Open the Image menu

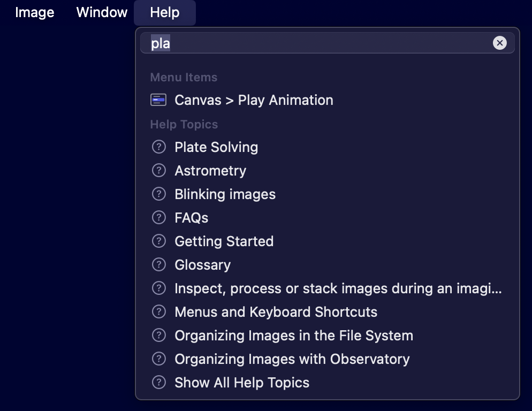tap(35, 12)
